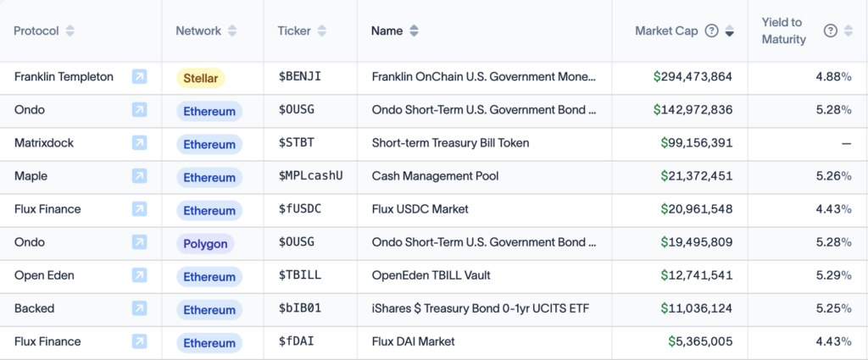
Task: Open Matrixdock external link icon
Action: coord(140,143)
